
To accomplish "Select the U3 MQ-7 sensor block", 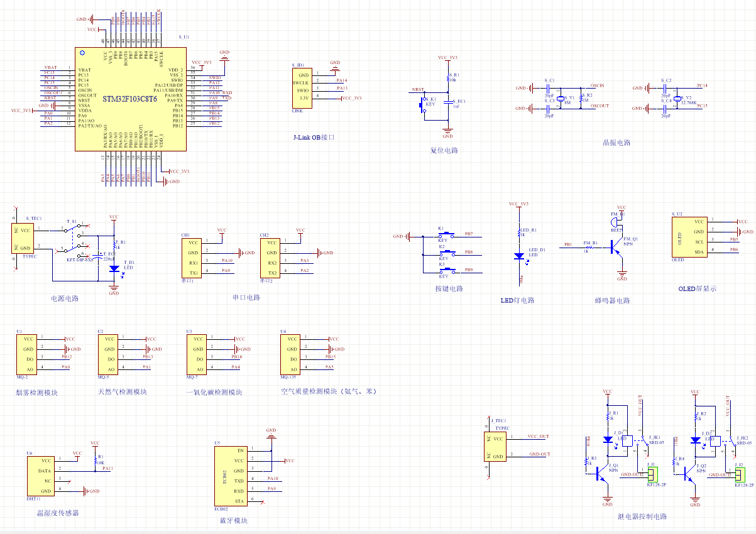I will click(196, 354).
